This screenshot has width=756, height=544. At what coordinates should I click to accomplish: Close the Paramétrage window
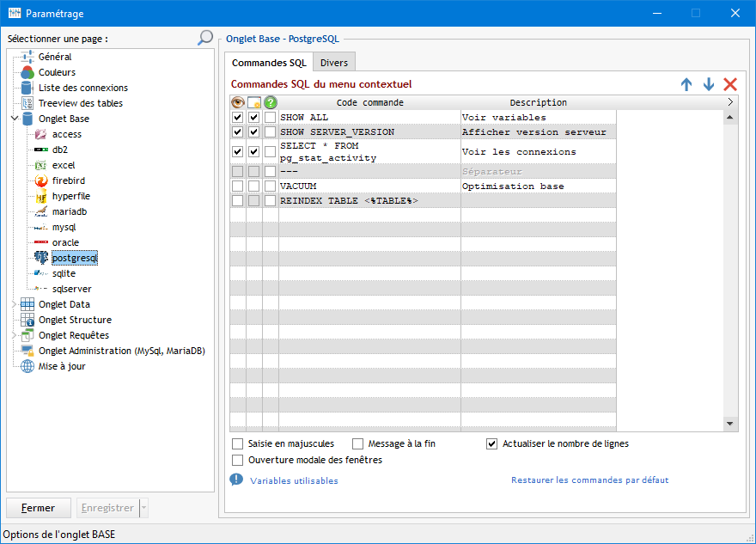coord(735,13)
